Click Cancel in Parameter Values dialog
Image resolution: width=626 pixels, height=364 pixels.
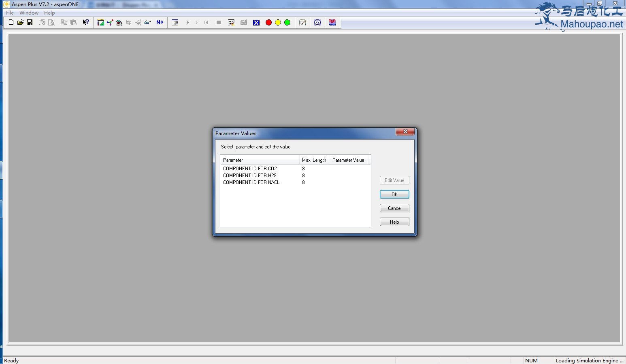click(x=394, y=208)
